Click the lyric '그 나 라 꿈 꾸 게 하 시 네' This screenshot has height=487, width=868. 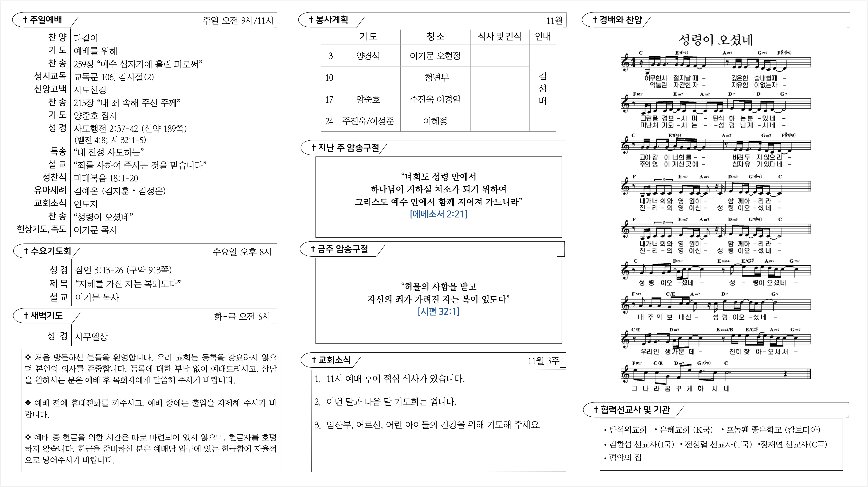click(x=680, y=388)
